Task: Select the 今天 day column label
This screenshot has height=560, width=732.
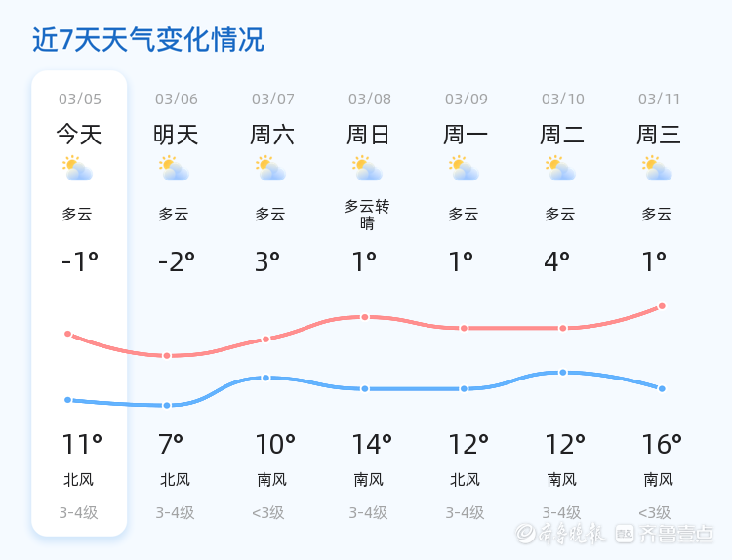Action: [79, 135]
